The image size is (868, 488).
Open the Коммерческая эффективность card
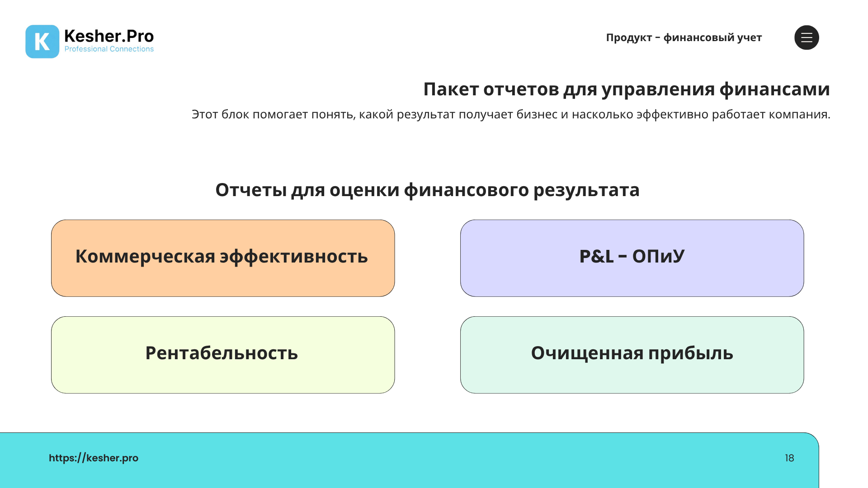tap(223, 258)
